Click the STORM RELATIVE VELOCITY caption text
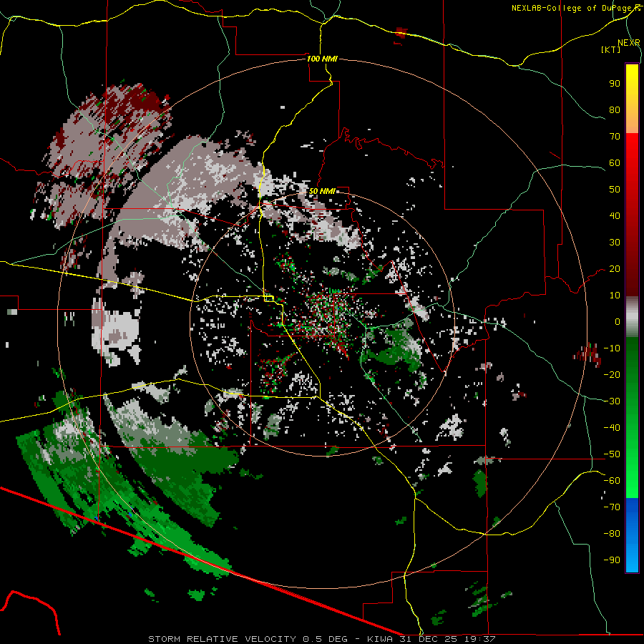 click(222, 639)
